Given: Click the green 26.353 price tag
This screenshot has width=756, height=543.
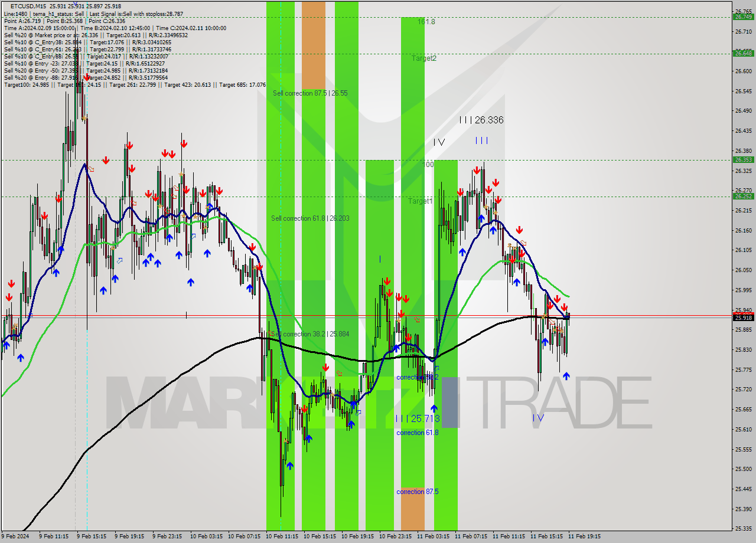Looking at the screenshot, I should 743,159.
